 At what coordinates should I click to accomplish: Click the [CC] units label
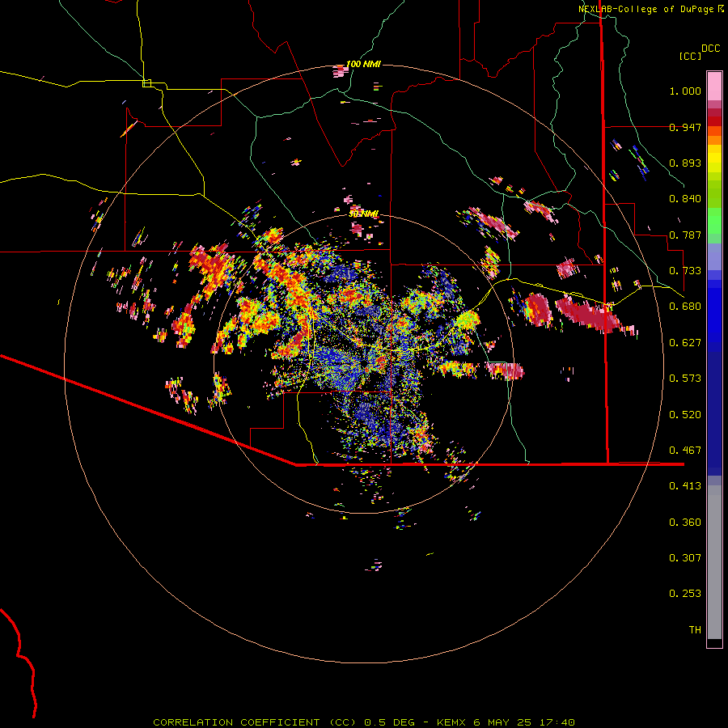coord(690,56)
